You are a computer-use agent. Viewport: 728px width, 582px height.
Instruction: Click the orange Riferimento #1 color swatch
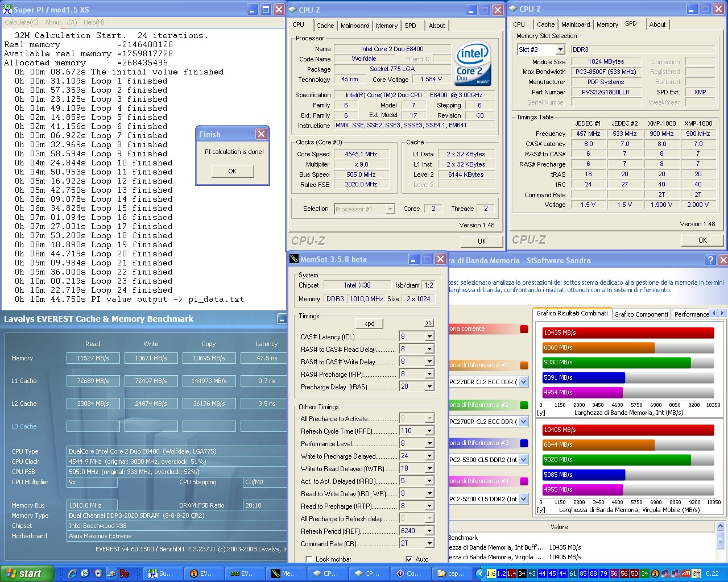[524, 365]
